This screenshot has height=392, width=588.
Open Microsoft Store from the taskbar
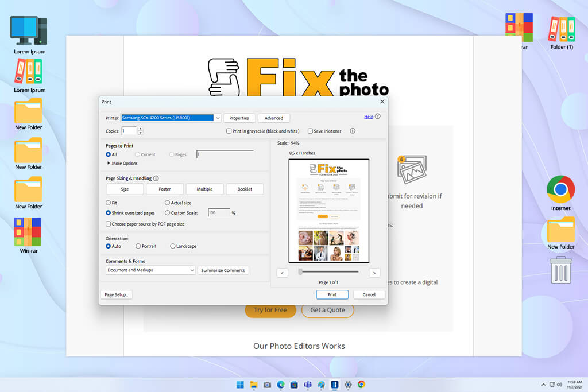(x=295, y=385)
